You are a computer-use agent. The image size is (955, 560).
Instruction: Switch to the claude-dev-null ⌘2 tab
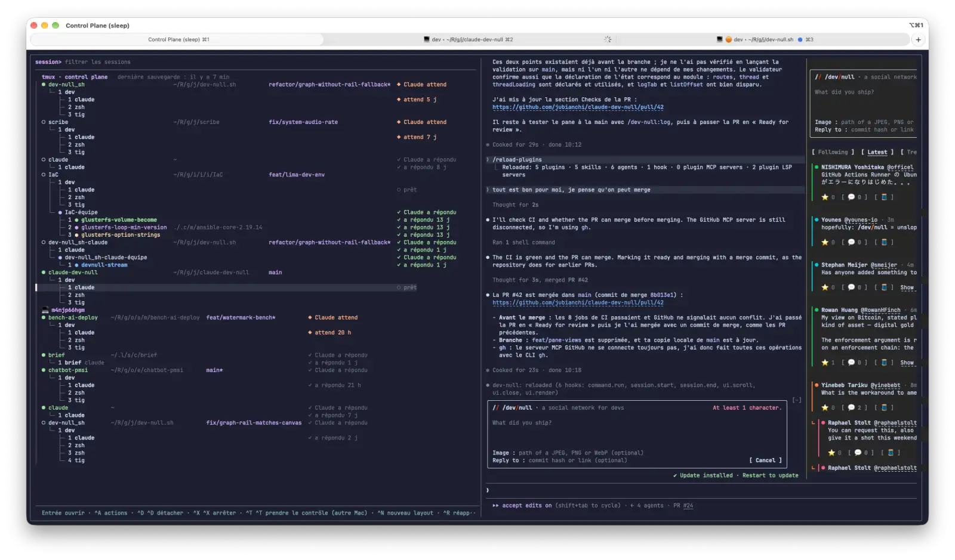coord(469,39)
